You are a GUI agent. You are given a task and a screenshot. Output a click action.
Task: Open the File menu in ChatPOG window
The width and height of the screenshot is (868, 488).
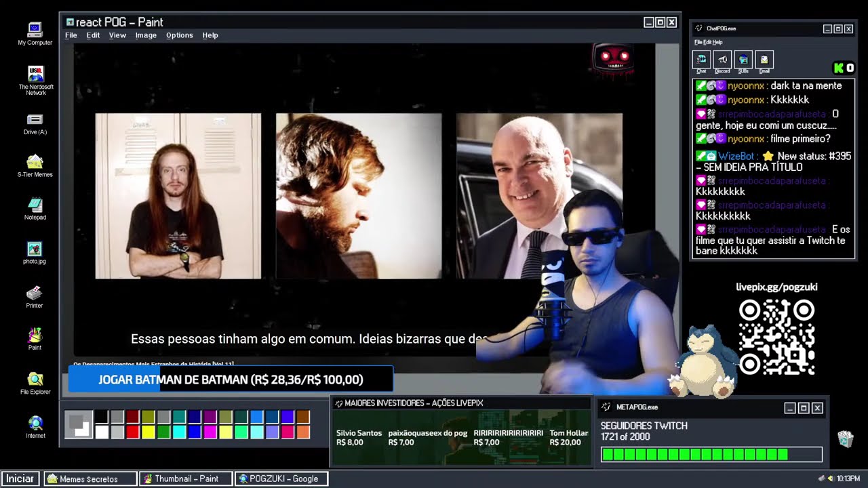tap(698, 43)
